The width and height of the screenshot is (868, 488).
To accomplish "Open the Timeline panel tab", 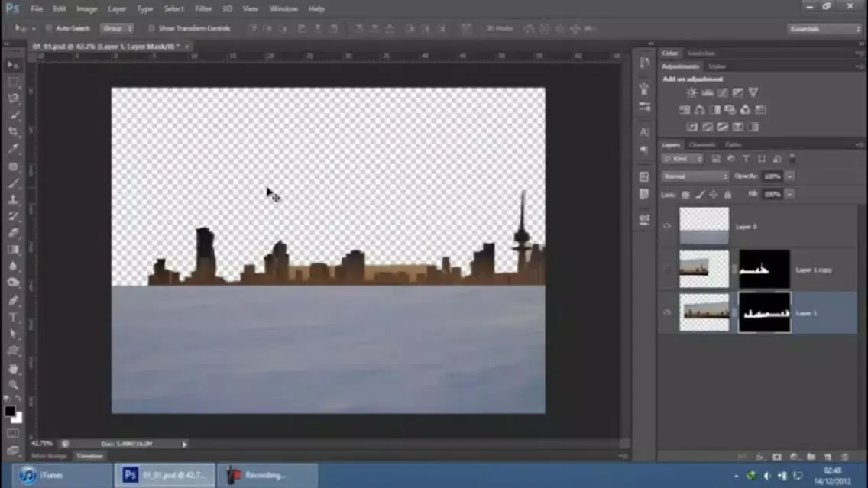I will (89, 456).
